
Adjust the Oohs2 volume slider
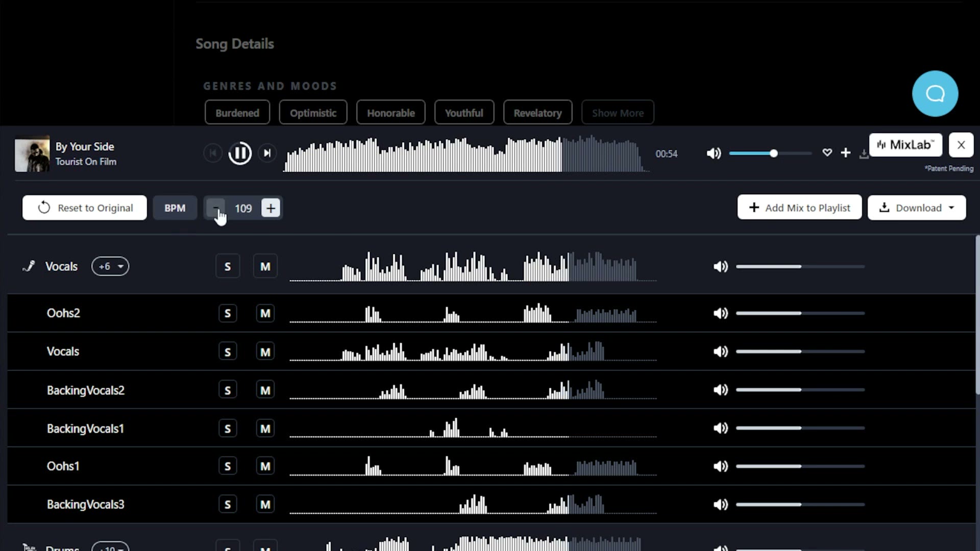(800, 313)
